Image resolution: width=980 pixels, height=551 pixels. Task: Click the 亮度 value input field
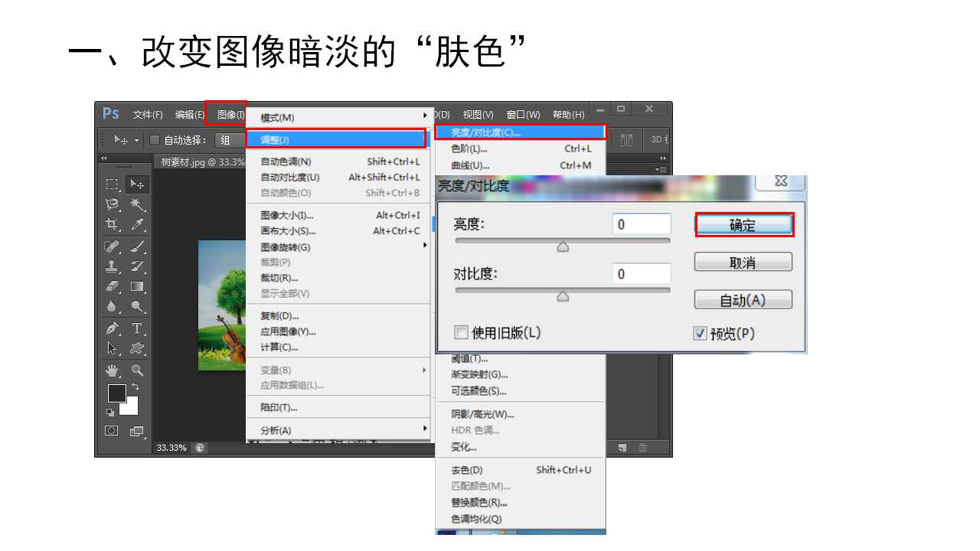coord(642,224)
